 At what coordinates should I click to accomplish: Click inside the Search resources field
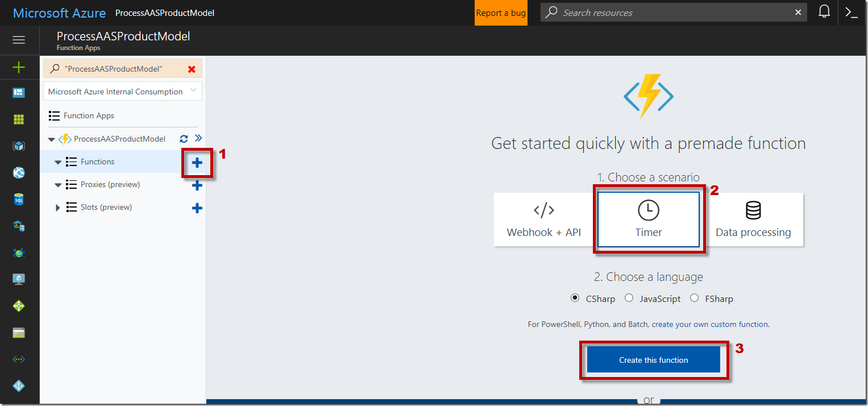point(674,13)
